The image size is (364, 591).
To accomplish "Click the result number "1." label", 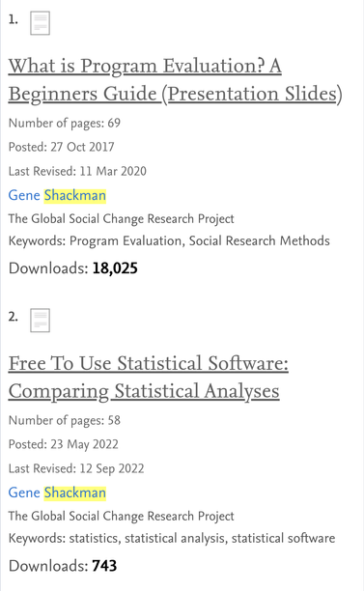I will coord(14,19).
